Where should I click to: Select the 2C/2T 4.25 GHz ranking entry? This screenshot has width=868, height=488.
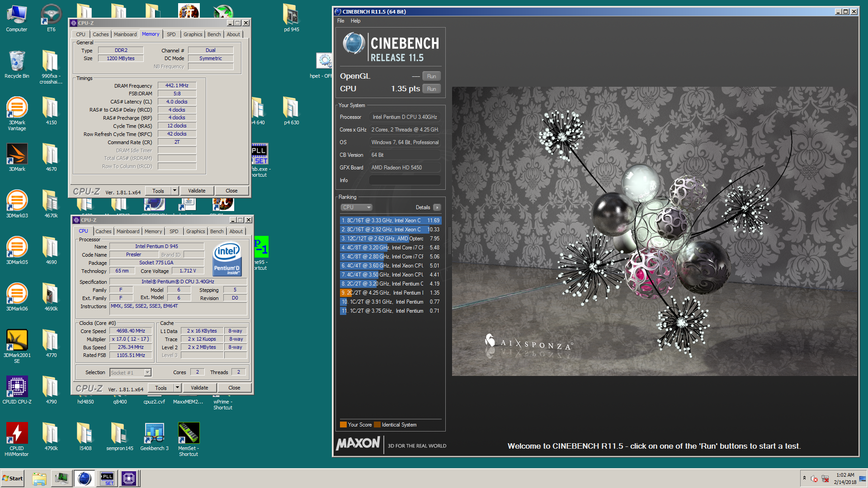pyautogui.click(x=391, y=293)
